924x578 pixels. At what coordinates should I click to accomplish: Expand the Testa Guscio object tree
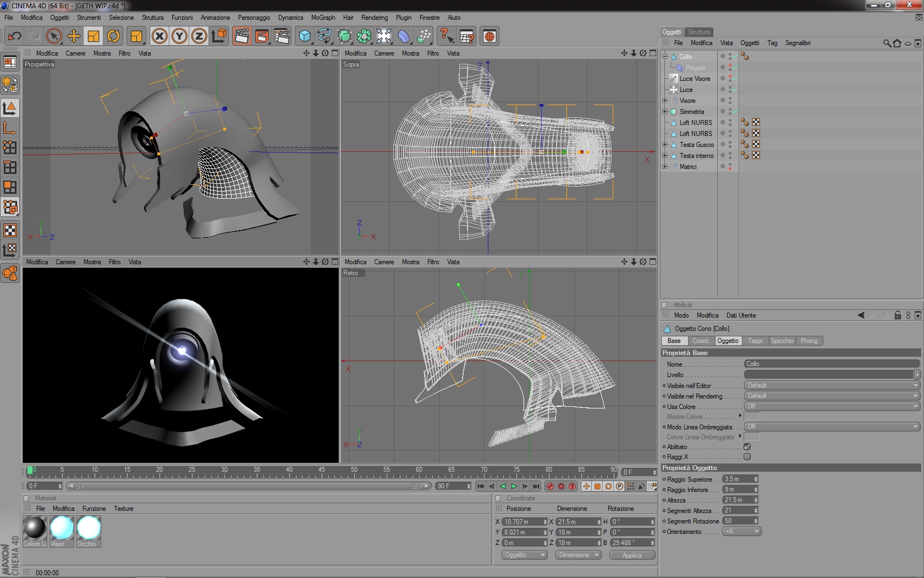pos(665,145)
